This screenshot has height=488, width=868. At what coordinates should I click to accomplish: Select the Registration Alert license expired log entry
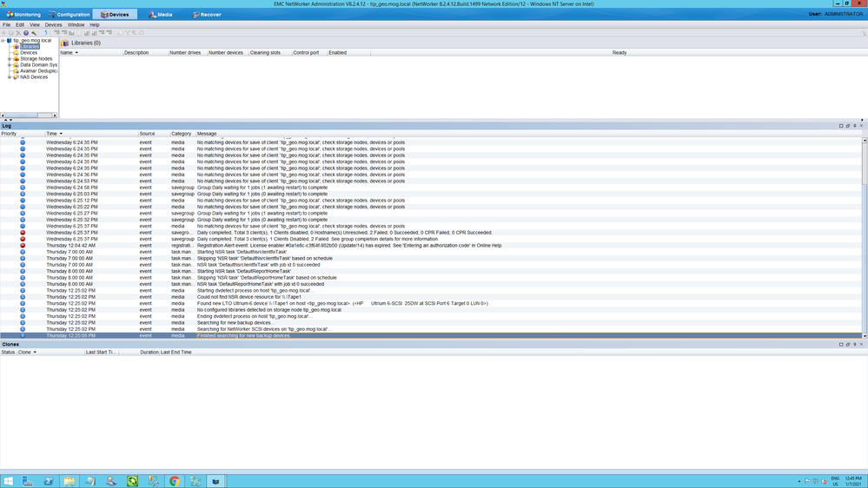431,246
